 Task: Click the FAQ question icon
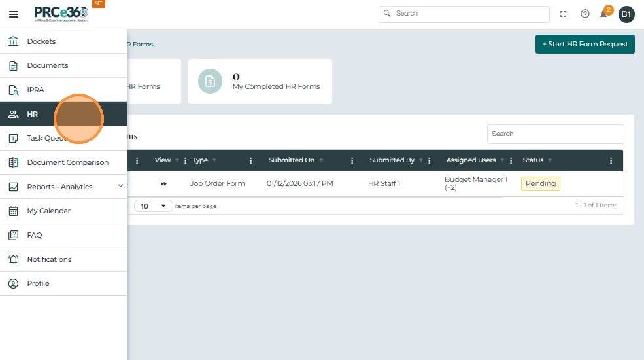(x=14, y=235)
